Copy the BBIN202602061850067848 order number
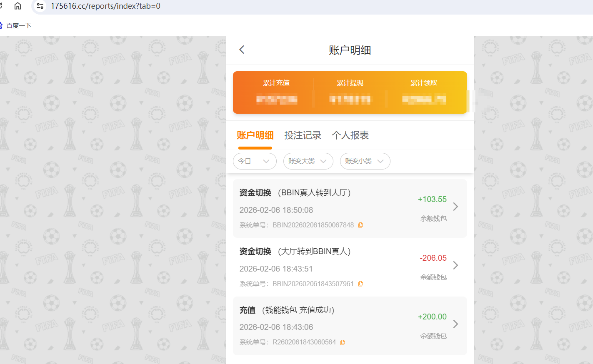This screenshot has height=364, width=593. pyautogui.click(x=360, y=224)
